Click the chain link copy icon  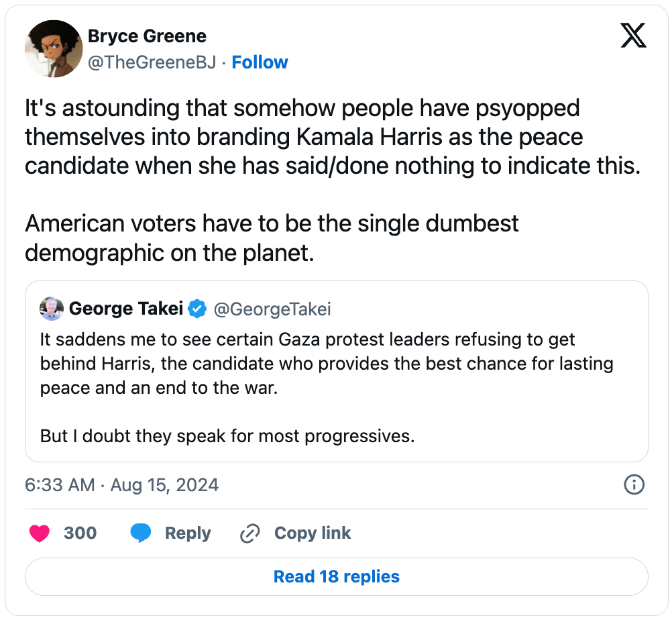coord(250,533)
